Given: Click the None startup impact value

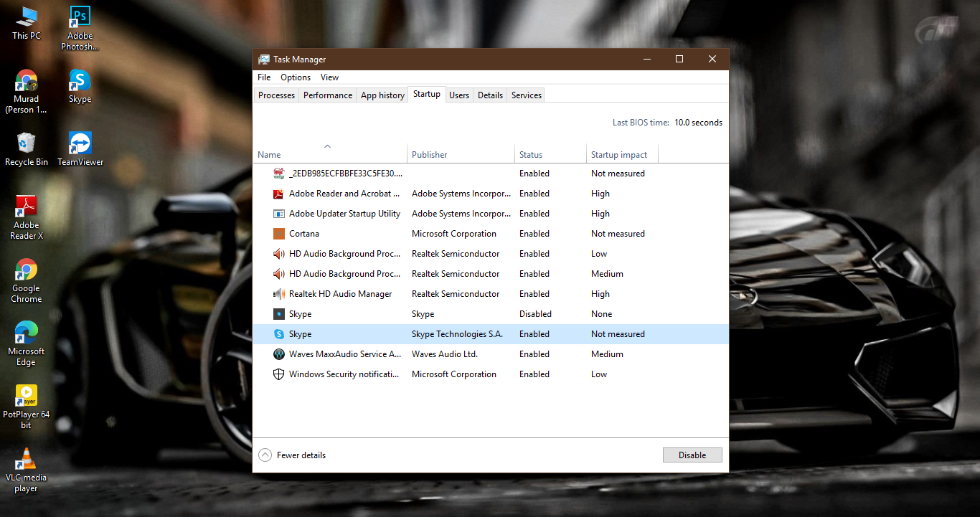Looking at the screenshot, I should coord(602,314).
